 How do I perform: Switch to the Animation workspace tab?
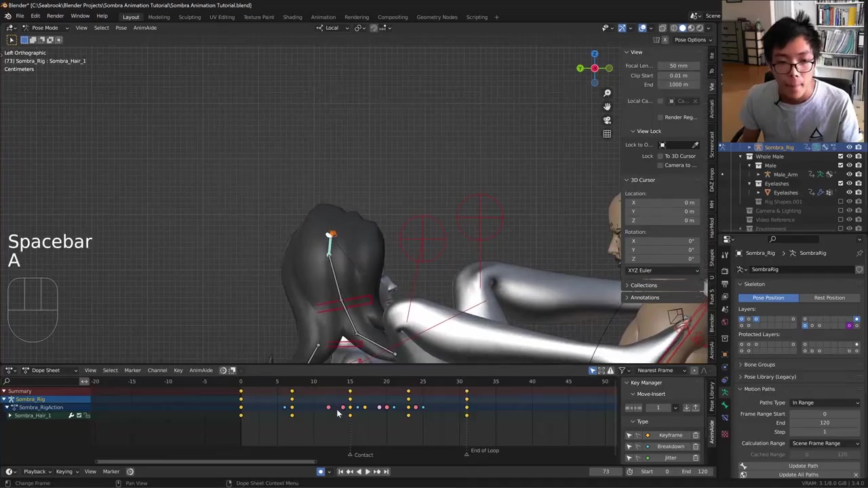click(323, 17)
